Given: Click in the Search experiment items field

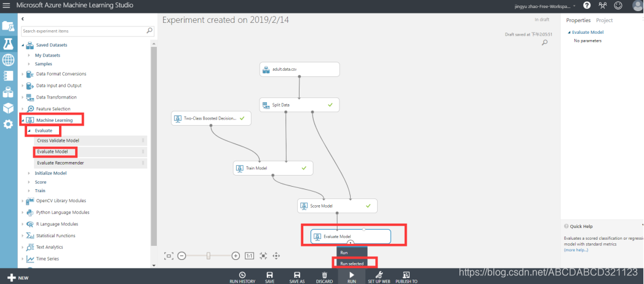Looking at the screenshot, I should (84, 31).
